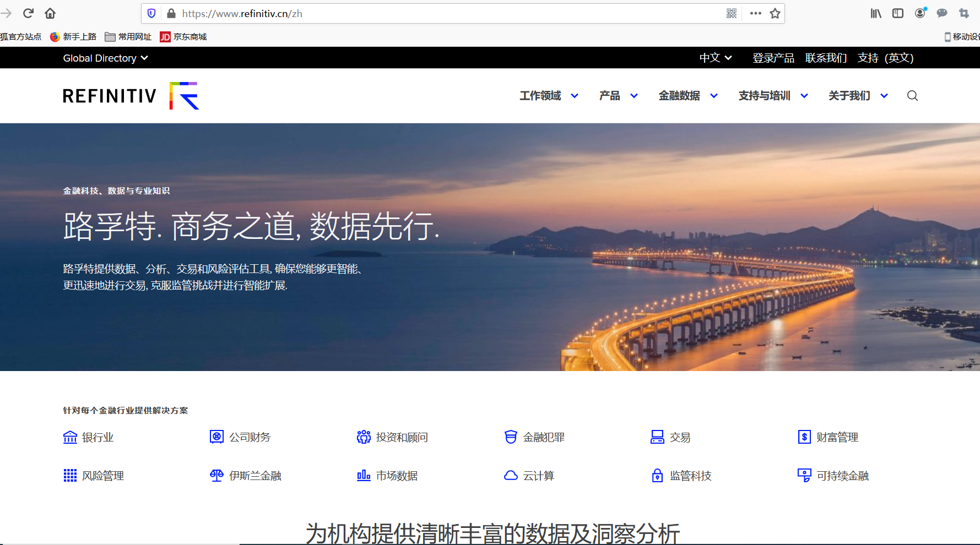The height and width of the screenshot is (545, 980).
Task: Click the 财富管理 dollar icon
Action: point(805,437)
